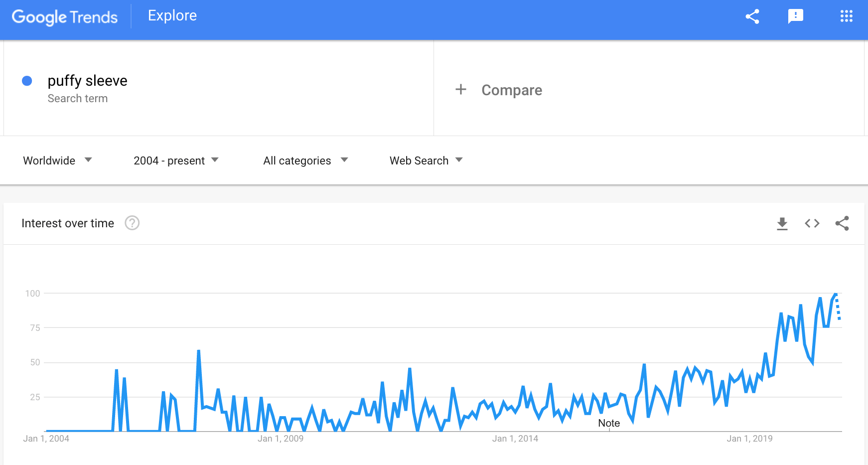This screenshot has height=465, width=868.
Task: Click the plus icon beside Compare
Action: click(x=461, y=90)
